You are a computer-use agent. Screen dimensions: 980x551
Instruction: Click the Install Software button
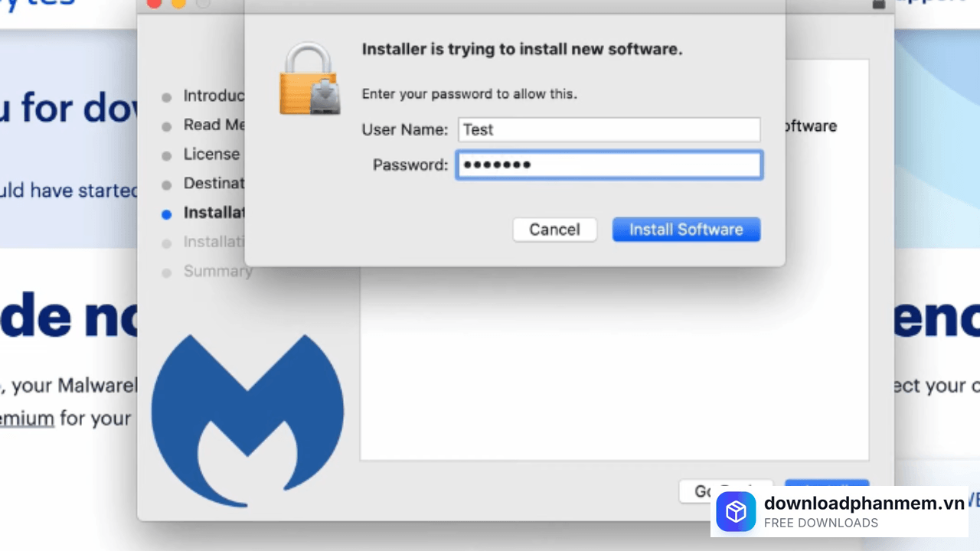point(686,230)
